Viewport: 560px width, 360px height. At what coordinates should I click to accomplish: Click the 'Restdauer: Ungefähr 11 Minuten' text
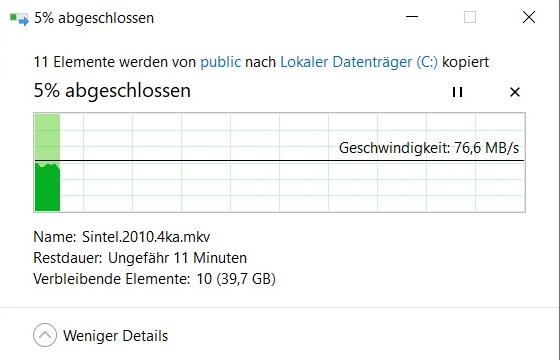[140, 258]
